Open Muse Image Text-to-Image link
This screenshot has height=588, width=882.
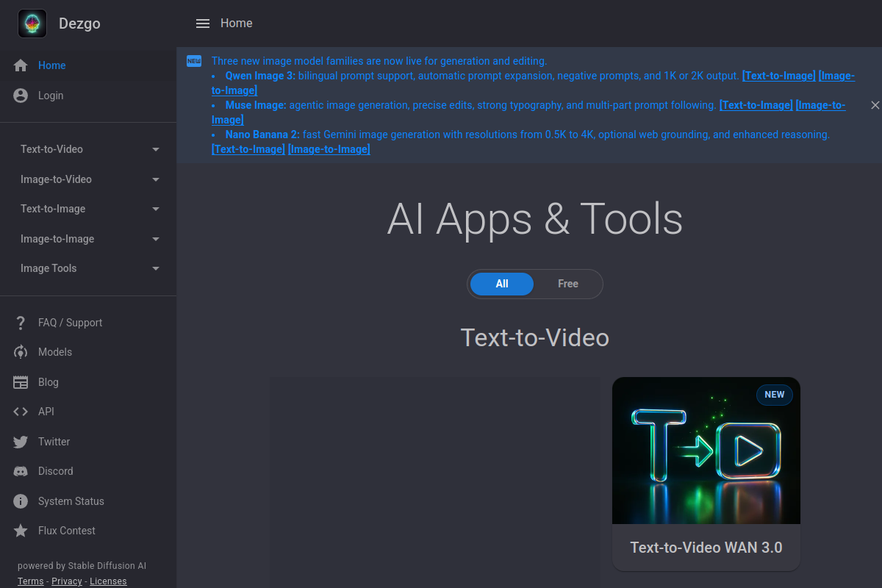(x=756, y=105)
